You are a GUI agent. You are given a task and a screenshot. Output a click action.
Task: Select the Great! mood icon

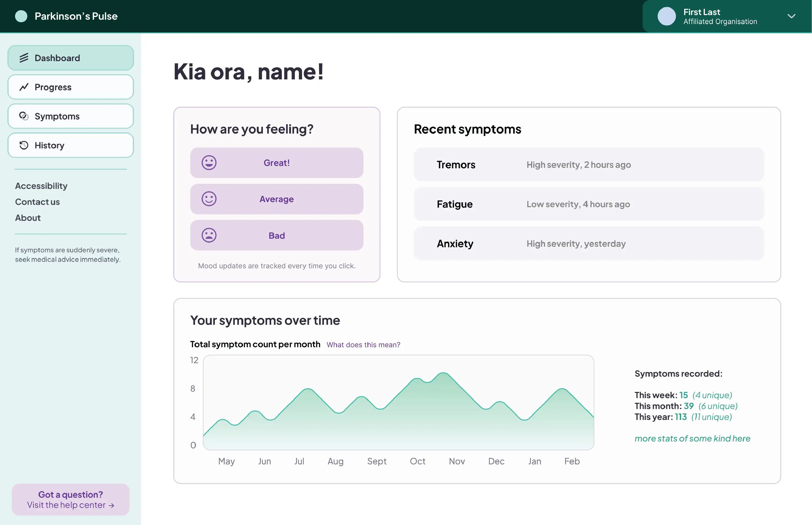(x=209, y=163)
